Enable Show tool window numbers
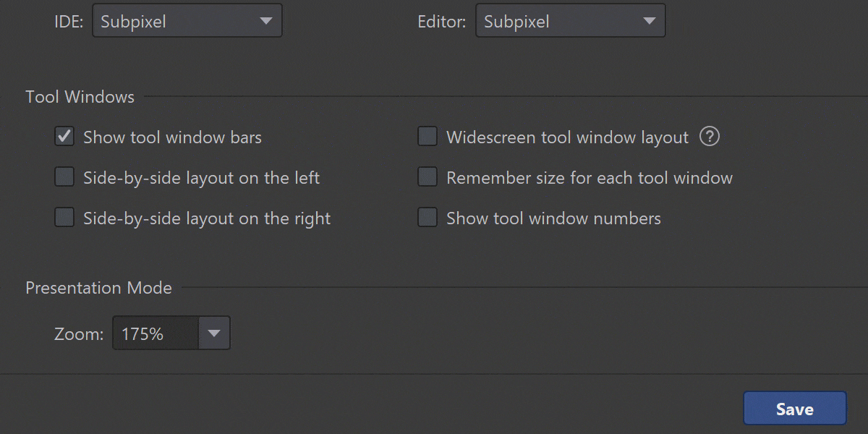The height and width of the screenshot is (434, 868). point(427,217)
